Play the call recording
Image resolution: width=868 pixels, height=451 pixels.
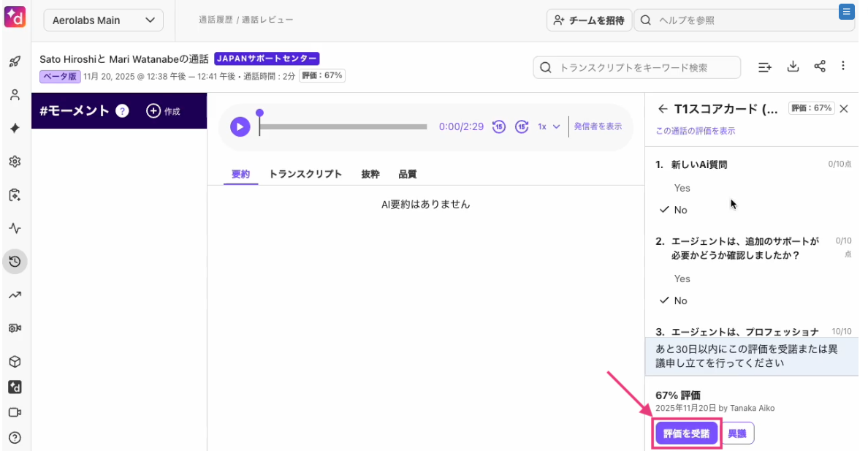[240, 127]
